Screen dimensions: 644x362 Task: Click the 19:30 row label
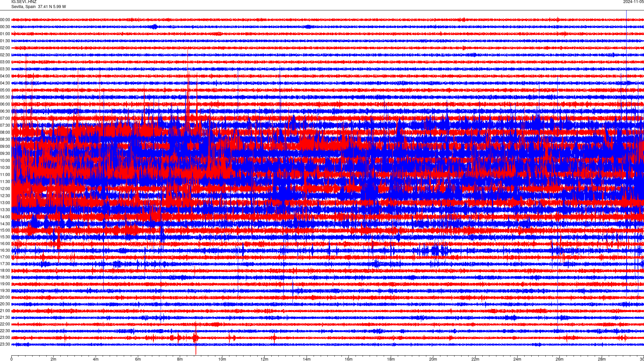pyautogui.click(x=5, y=291)
